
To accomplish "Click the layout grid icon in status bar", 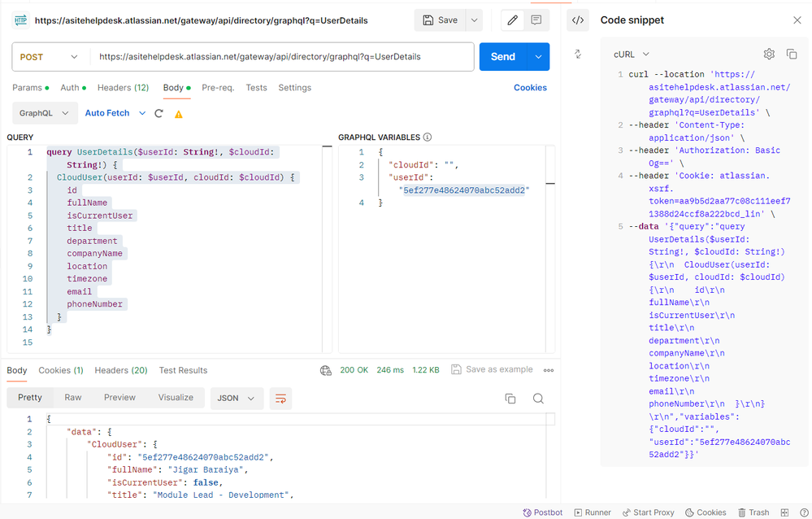I will [x=784, y=512].
